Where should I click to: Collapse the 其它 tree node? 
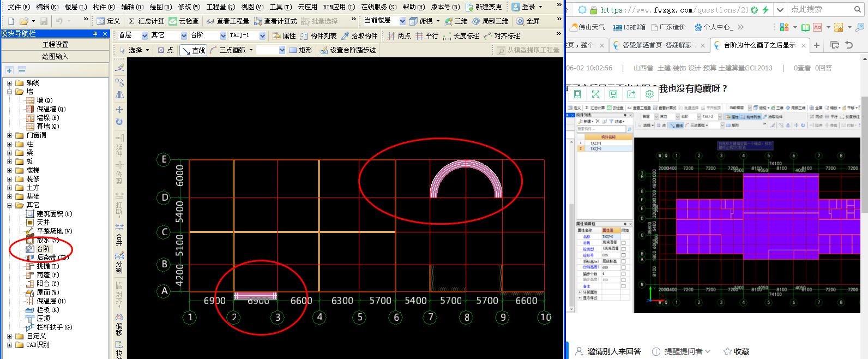point(9,205)
